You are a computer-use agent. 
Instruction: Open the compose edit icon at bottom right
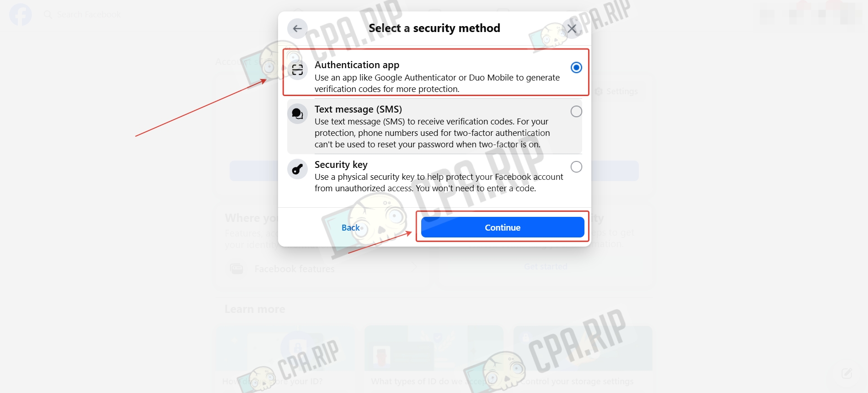[847, 373]
